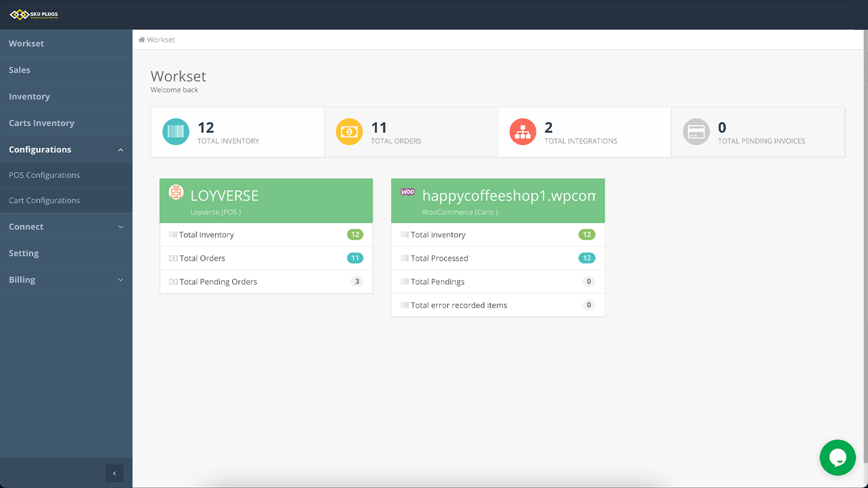
Task: Collapse the sidebar with the arrow button
Action: coord(114,473)
